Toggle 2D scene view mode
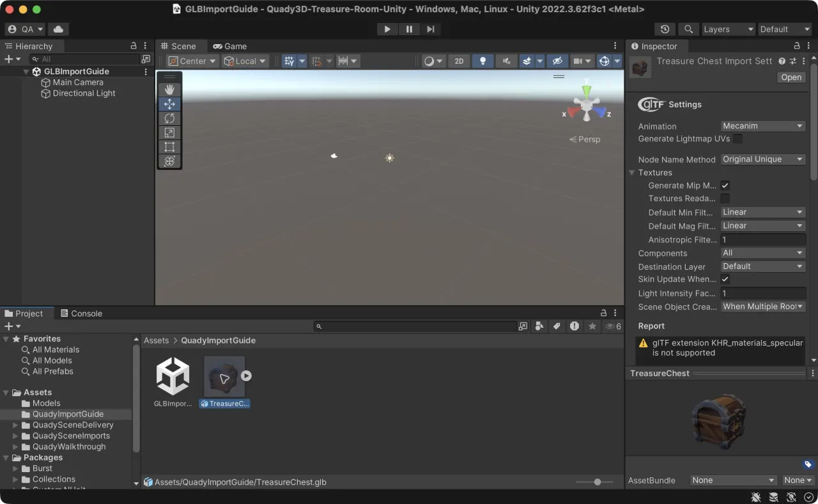818x504 pixels. [x=459, y=61]
